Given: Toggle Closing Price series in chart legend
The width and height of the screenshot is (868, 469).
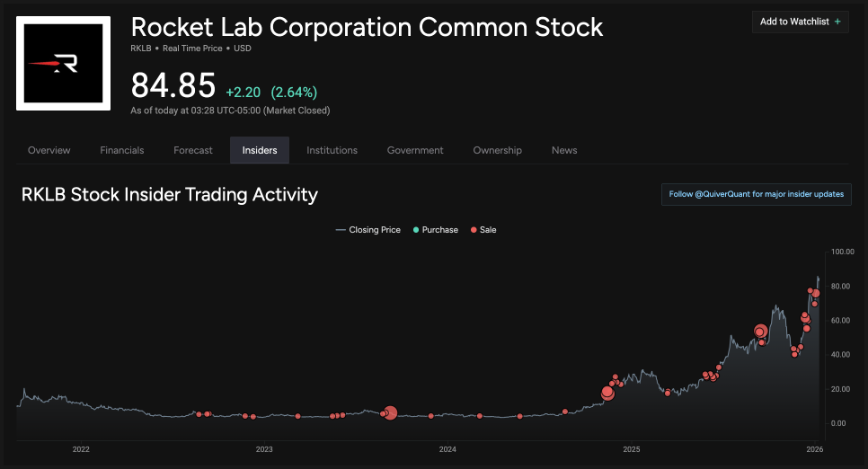Looking at the screenshot, I should (x=368, y=230).
